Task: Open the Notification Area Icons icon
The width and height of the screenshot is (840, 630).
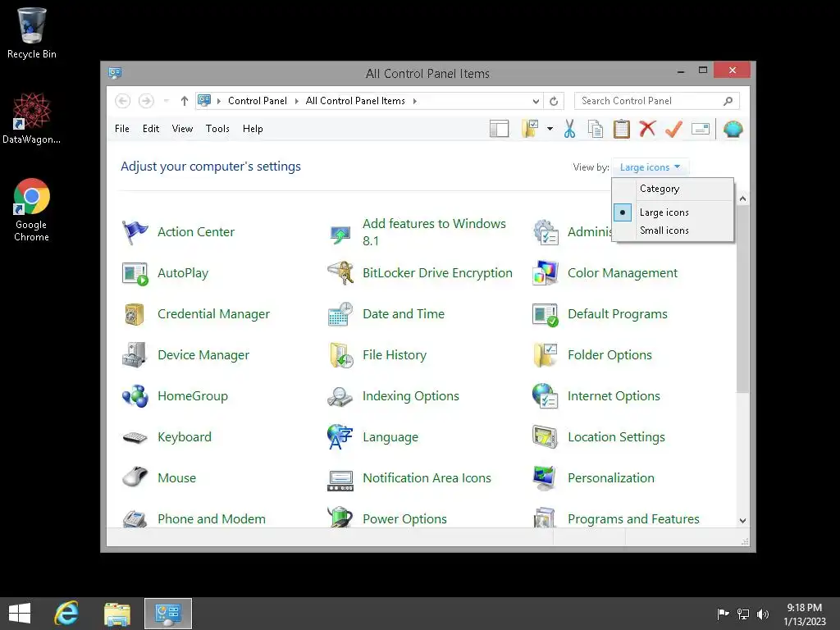Action: (x=340, y=480)
